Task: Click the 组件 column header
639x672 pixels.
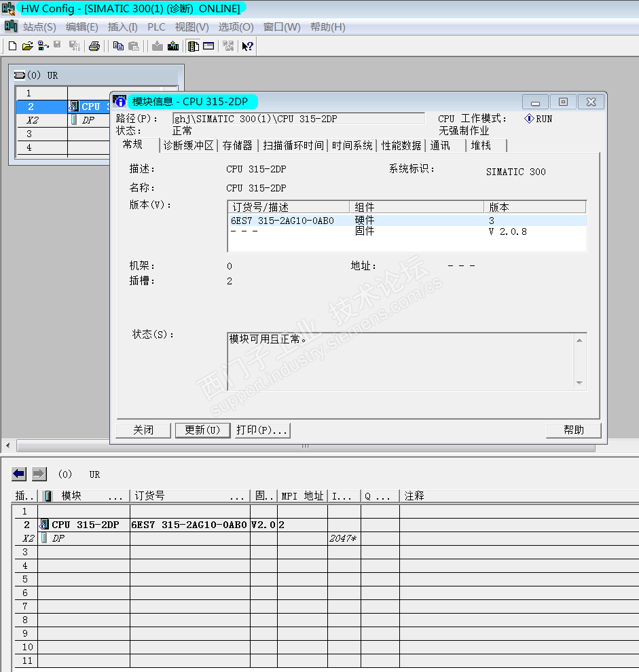Action: tap(417, 207)
